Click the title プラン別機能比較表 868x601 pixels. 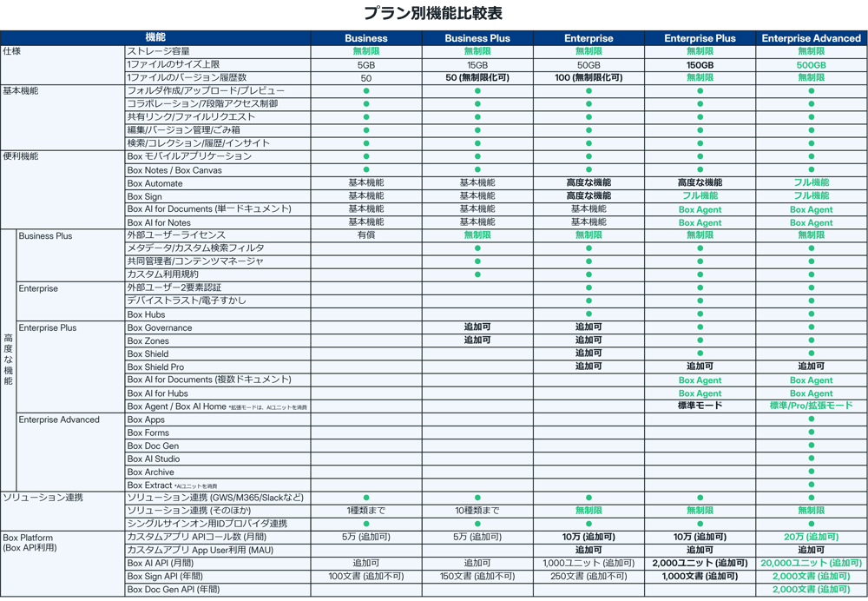(x=433, y=13)
